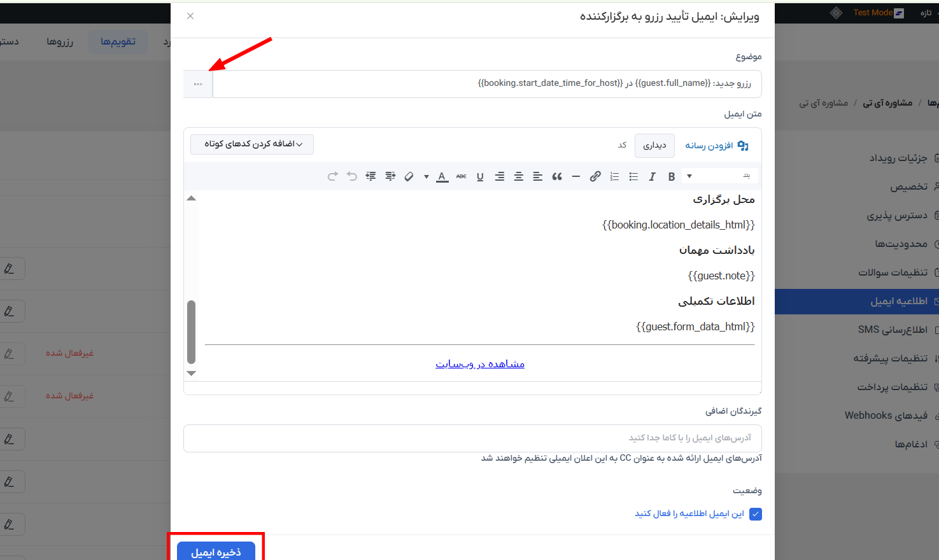Save the email with the blue button
Image resolution: width=939 pixels, height=560 pixels.
pos(216,551)
